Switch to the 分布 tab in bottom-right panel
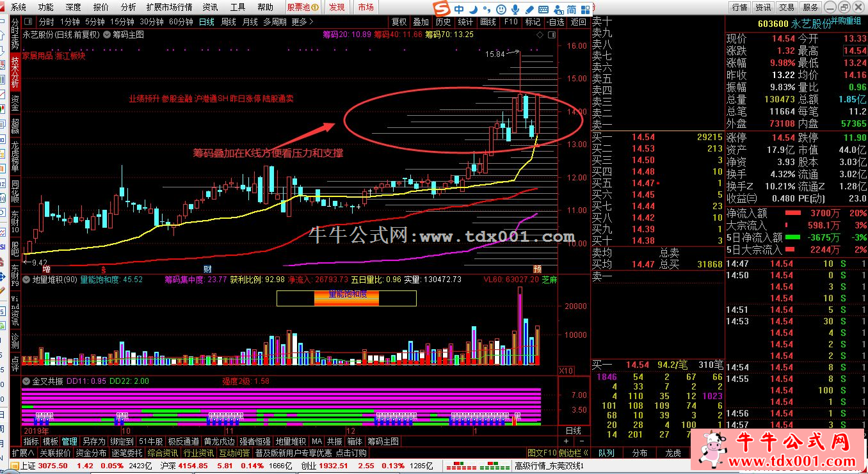868x474 pixels. 639,453
